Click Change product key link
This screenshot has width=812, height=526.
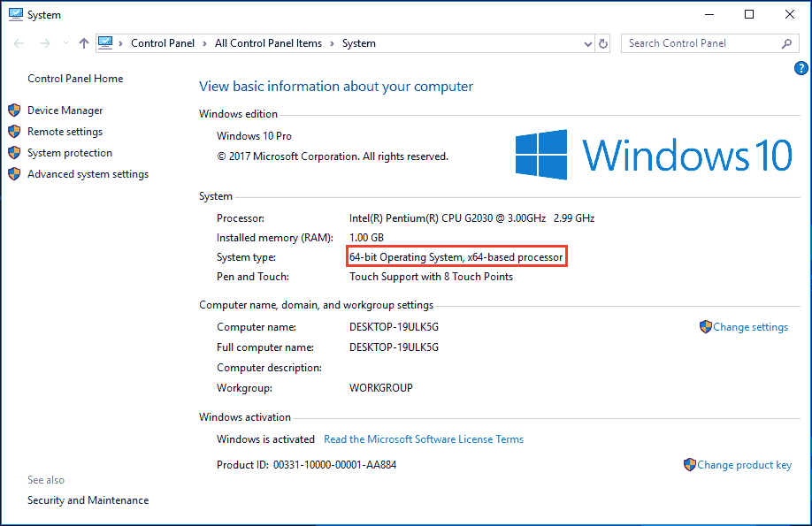coord(744,465)
